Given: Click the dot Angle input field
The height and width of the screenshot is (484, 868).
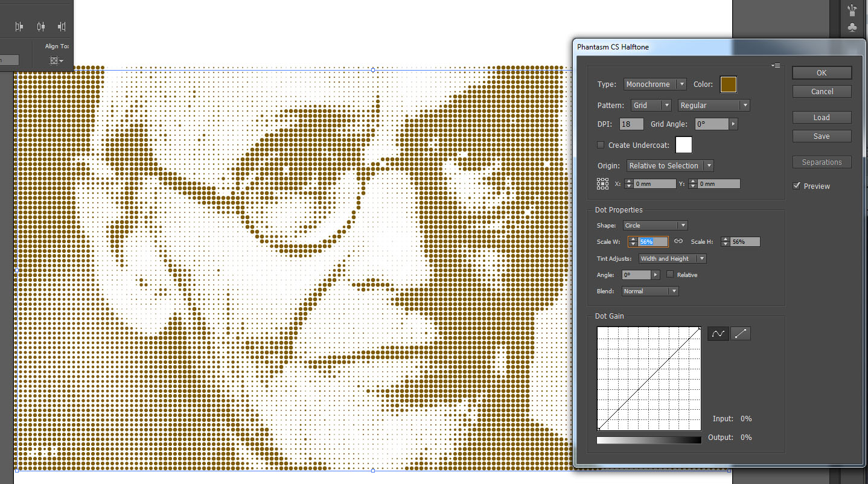Looking at the screenshot, I should point(637,275).
